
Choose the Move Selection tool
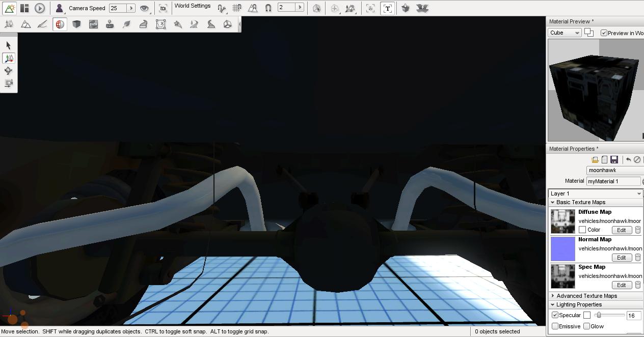click(x=9, y=59)
